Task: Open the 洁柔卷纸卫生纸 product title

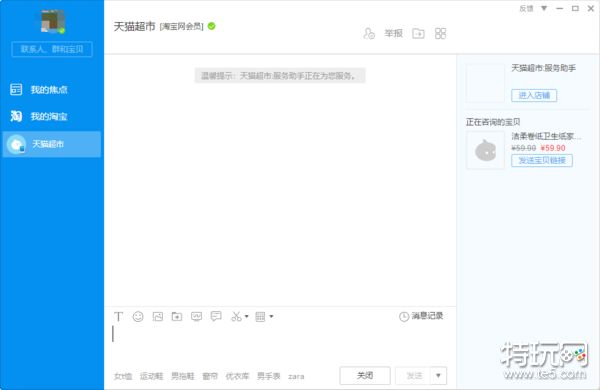Action: 546,136
